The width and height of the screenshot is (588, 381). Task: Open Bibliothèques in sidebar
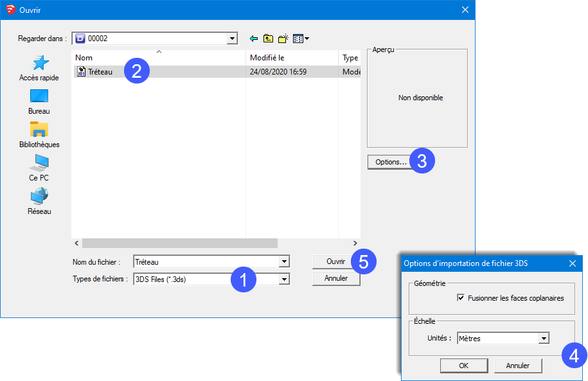coord(39,134)
